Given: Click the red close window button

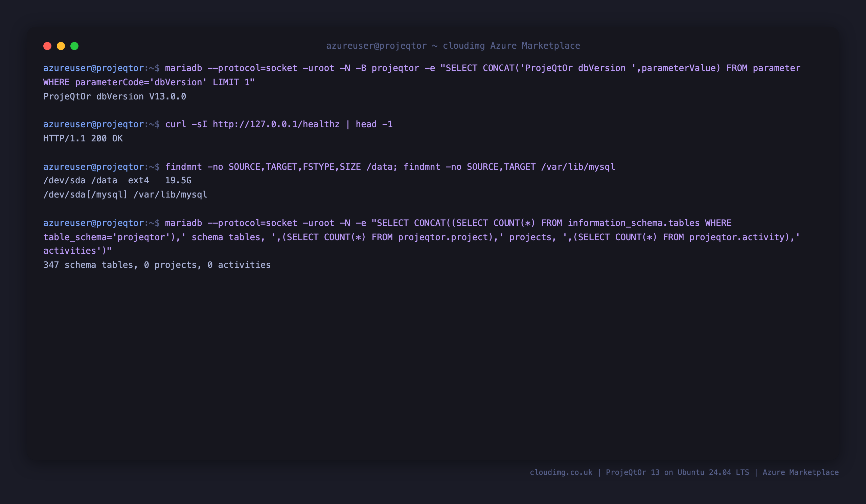Looking at the screenshot, I should 47,46.
